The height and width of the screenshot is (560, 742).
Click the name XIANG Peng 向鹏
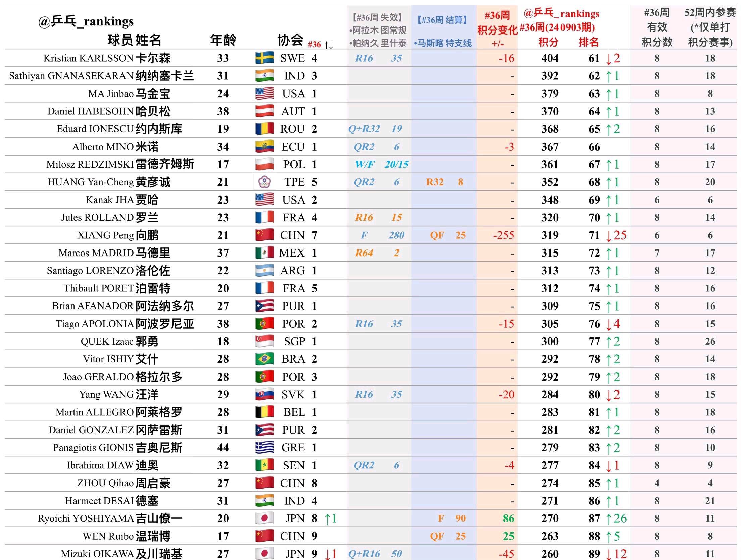[118, 235]
